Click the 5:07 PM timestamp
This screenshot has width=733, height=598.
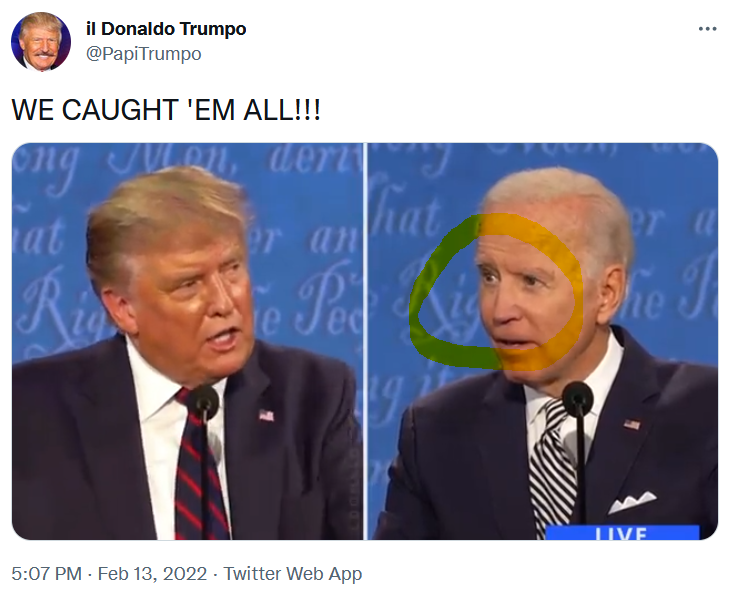[x=46, y=573]
